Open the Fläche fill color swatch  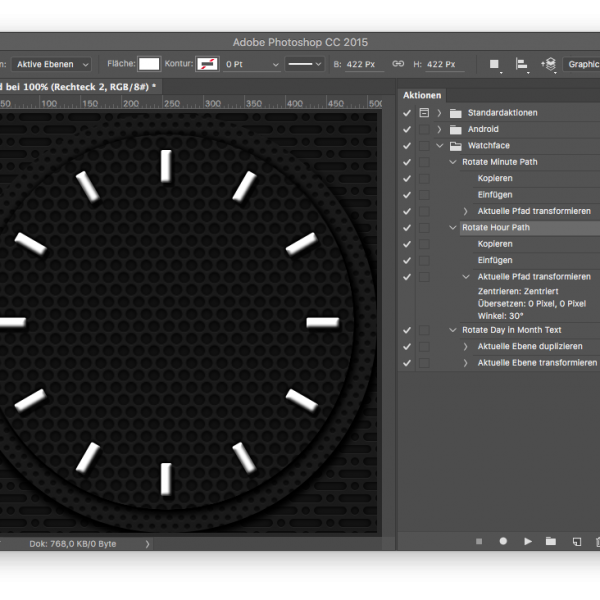click(149, 64)
